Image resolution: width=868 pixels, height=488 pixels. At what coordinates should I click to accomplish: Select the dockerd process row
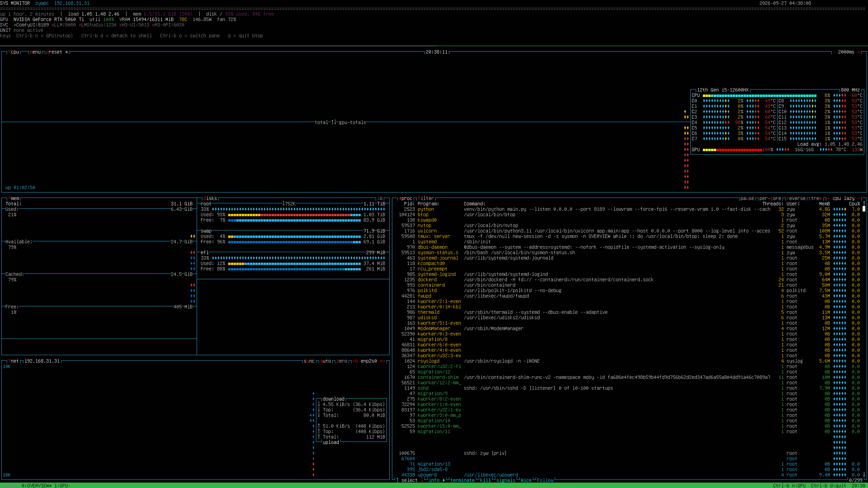[629, 280]
